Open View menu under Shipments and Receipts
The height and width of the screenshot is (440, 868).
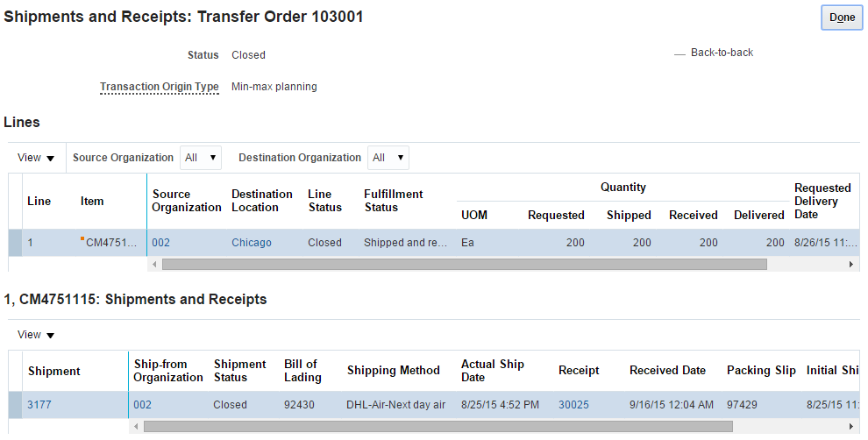point(36,335)
